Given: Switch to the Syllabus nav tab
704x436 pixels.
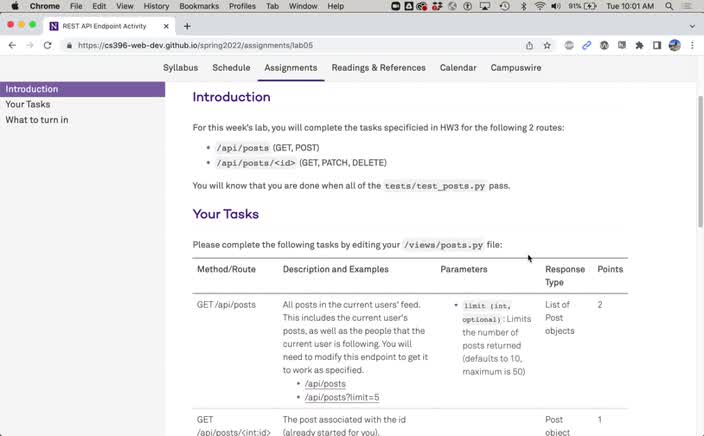Looking at the screenshot, I should [x=180, y=68].
